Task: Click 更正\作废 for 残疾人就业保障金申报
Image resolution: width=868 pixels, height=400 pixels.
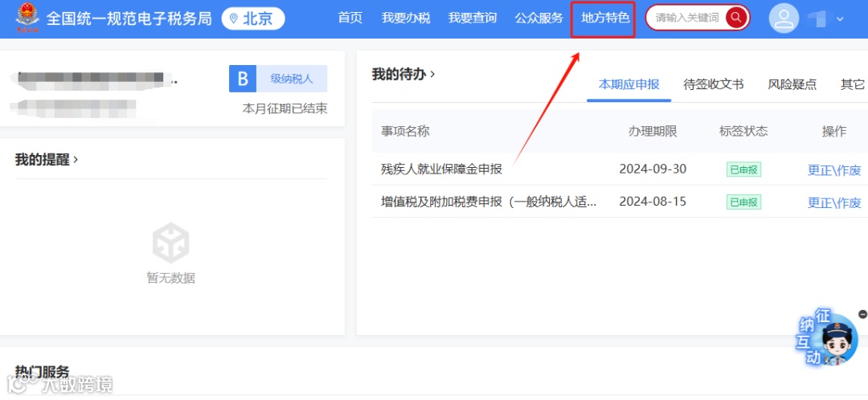Action: (x=834, y=170)
